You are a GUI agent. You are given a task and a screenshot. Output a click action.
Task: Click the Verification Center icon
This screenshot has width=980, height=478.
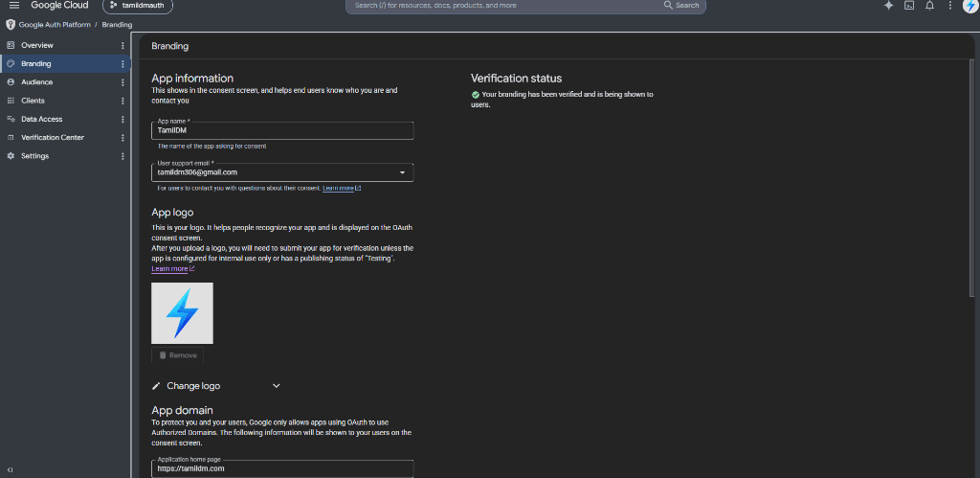[x=11, y=137]
